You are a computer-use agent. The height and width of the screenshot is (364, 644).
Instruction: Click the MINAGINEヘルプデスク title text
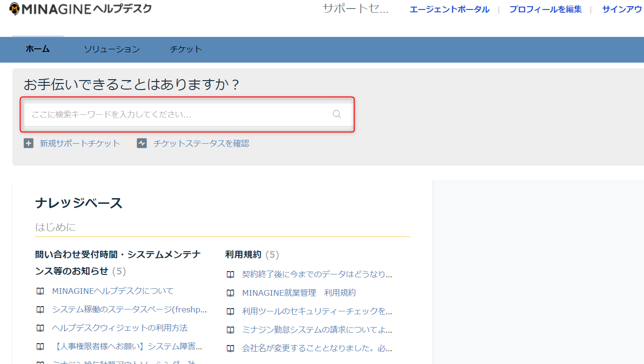point(87,9)
